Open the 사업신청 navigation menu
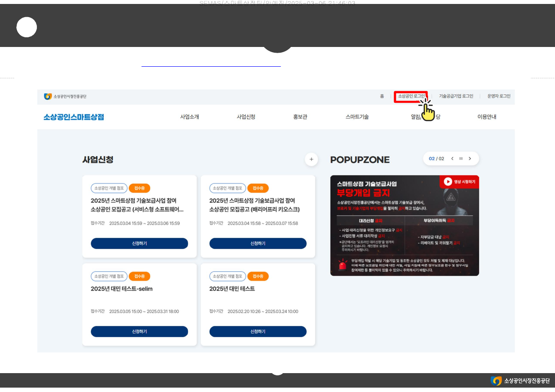This screenshot has height=392, width=555. point(246,117)
